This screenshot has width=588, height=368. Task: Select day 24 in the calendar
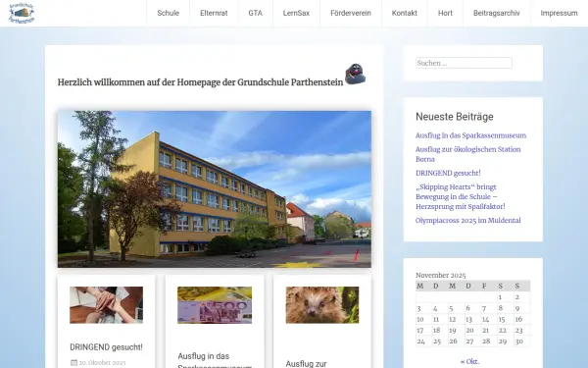point(421,342)
